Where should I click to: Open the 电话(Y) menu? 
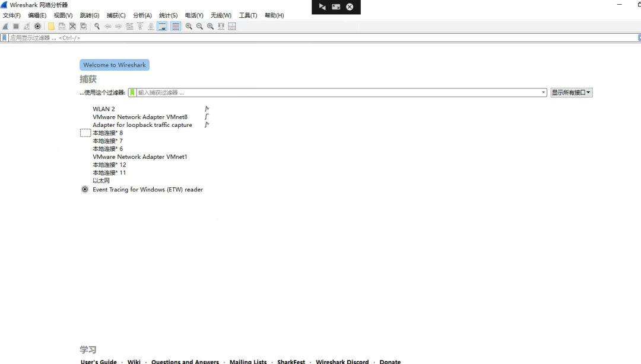pos(193,15)
